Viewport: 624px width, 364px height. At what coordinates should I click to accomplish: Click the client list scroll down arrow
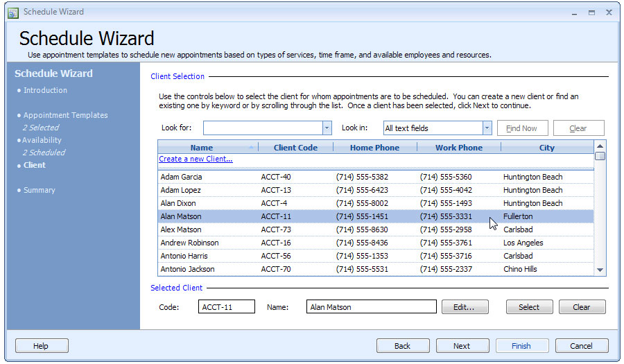[600, 270]
